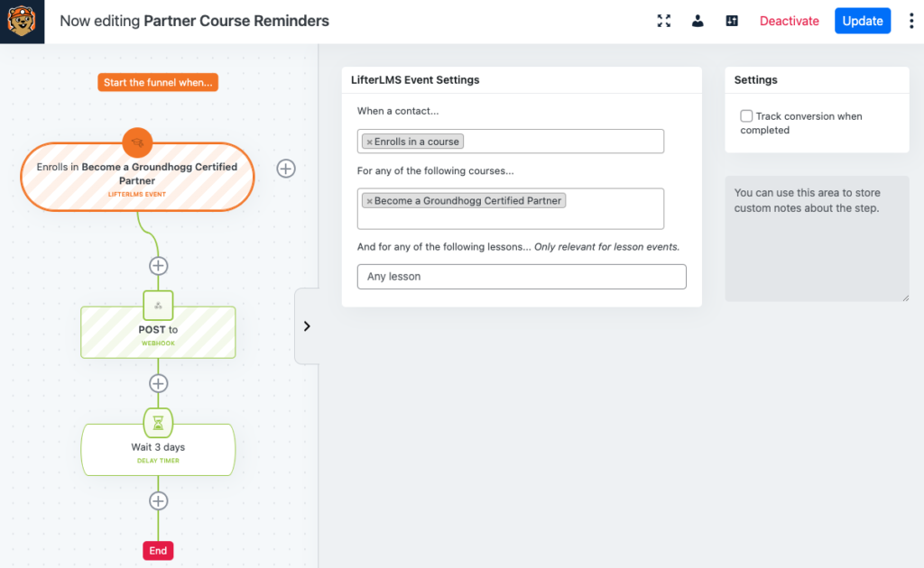Screen dimensions: 924x568
Task: Click the LifterLMS graduation cap step icon
Action: (x=137, y=143)
